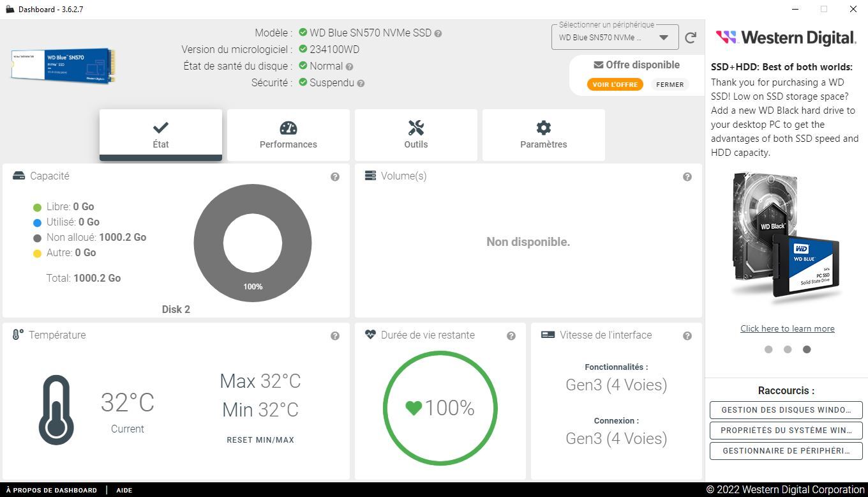Click the help icon next to Modèle

(x=438, y=33)
